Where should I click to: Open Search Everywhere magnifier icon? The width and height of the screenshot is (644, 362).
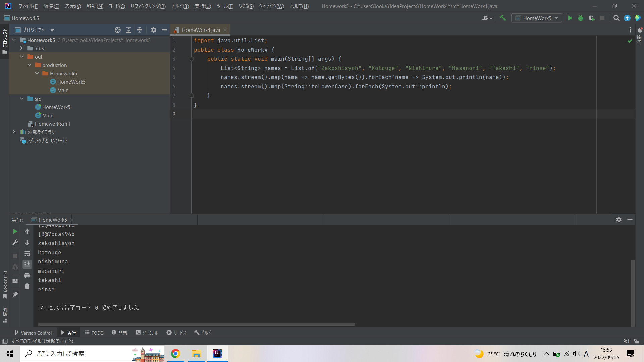[616, 18]
